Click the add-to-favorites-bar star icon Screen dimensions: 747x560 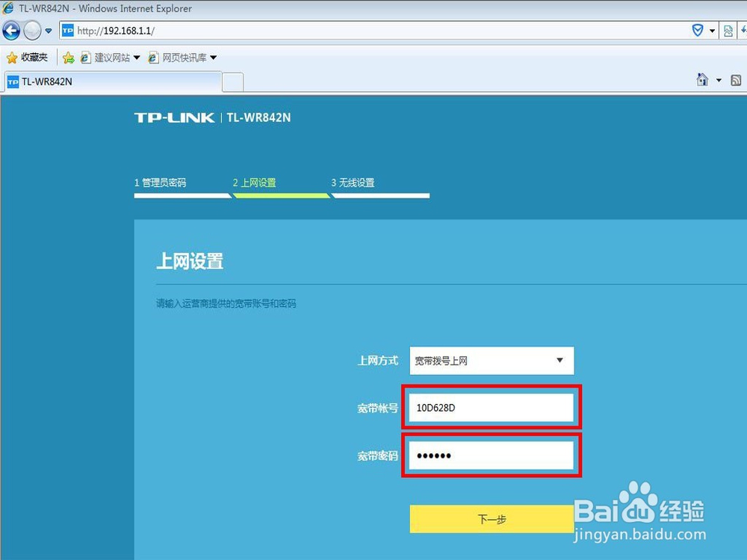(x=68, y=57)
